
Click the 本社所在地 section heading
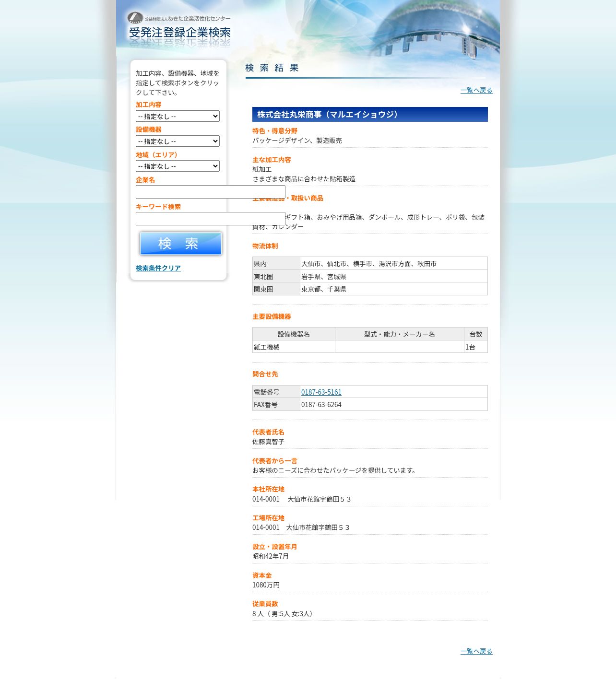(x=269, y=489)
